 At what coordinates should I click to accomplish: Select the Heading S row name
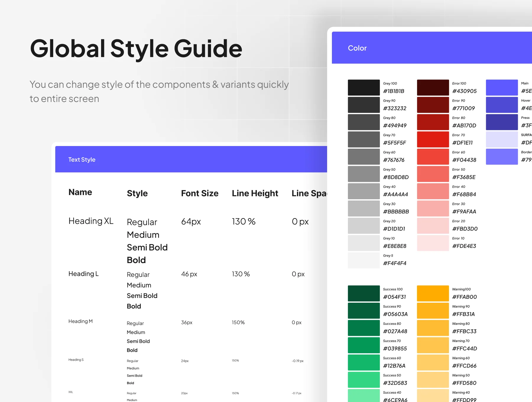click(x=76, y=360)
